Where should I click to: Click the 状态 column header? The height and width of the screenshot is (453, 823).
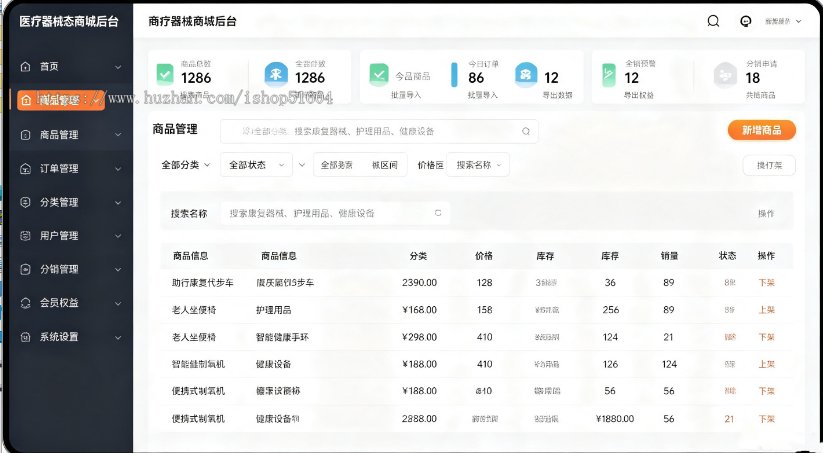727,256
